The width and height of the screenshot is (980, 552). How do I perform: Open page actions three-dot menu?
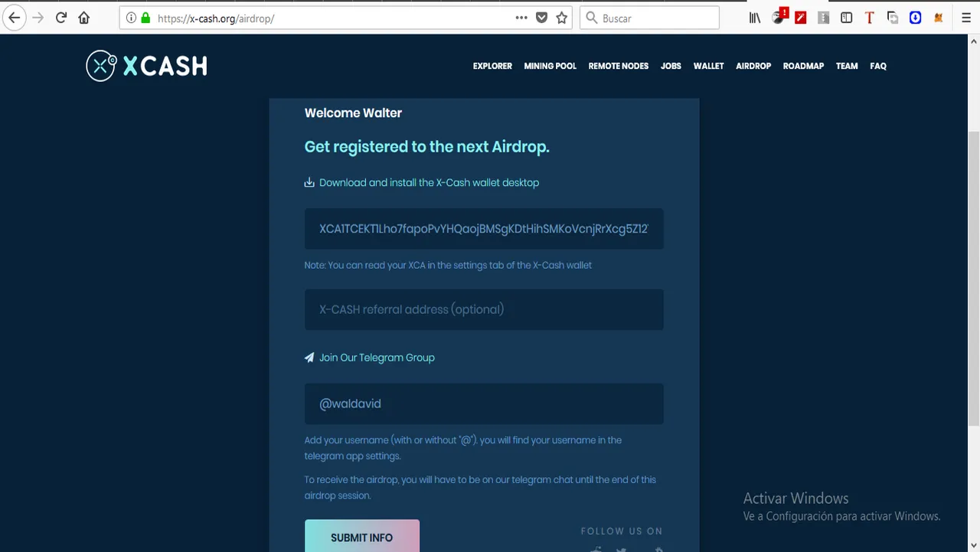click(x=521, y=18)
